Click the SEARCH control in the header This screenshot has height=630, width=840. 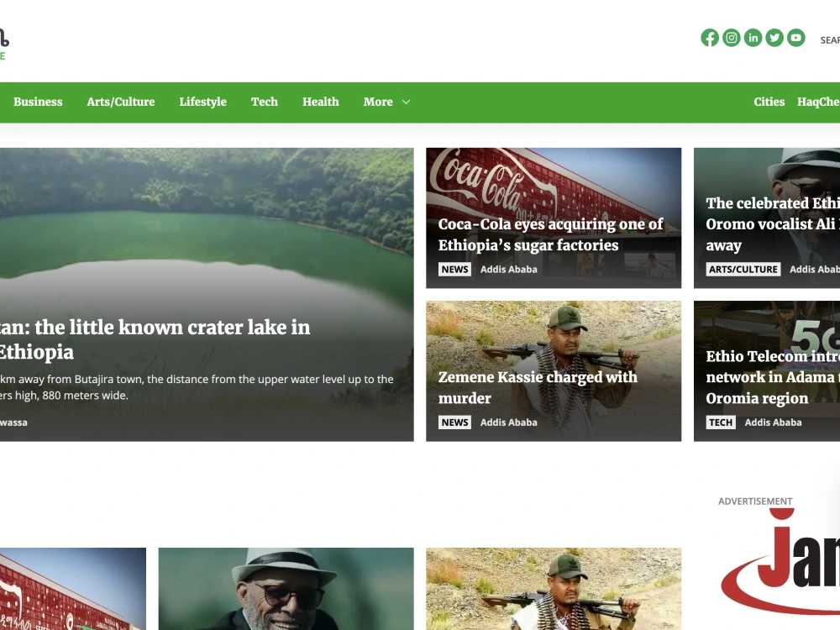pos(830,39)
